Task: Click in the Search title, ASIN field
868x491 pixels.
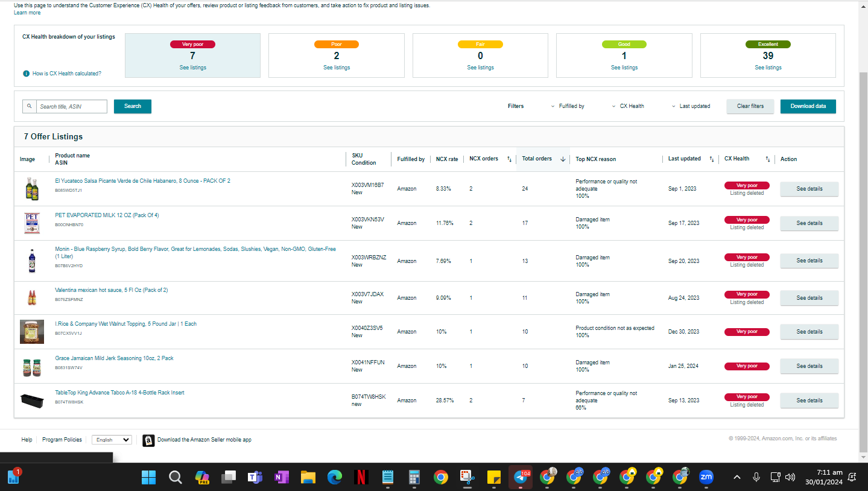Action: pyautogui.click(x=72, y=106)
